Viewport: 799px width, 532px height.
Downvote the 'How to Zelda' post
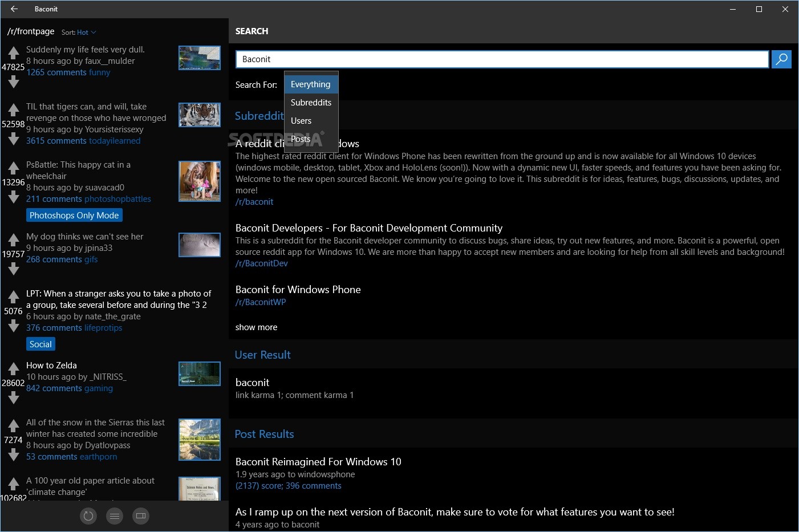14,398
